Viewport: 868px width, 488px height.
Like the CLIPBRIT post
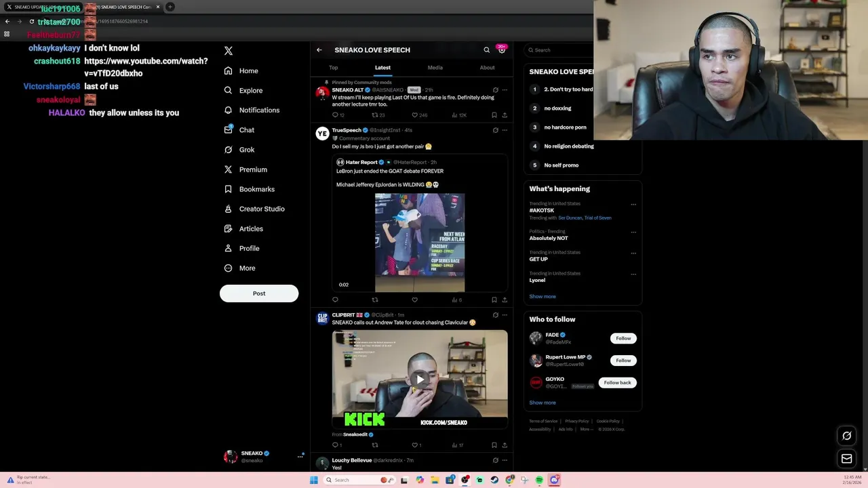point(415,445)
